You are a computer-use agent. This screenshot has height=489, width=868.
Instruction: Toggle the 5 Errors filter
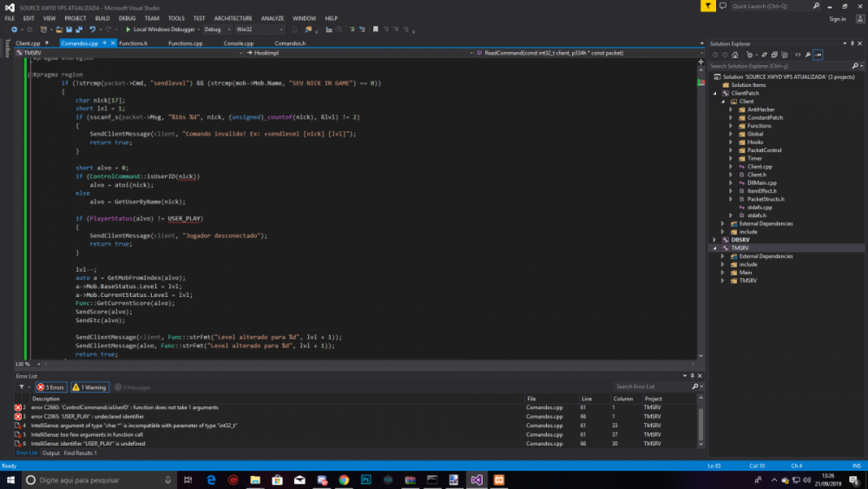[53, 387]
